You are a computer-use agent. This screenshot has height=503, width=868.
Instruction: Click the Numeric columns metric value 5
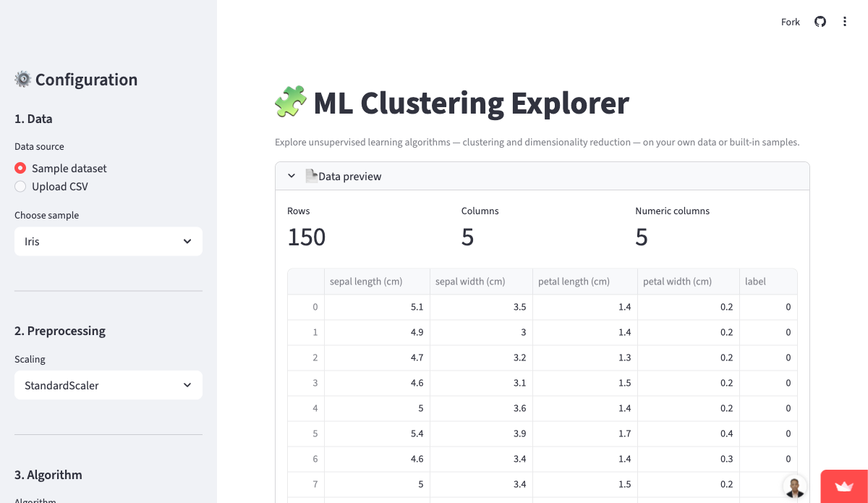point(642,237)
